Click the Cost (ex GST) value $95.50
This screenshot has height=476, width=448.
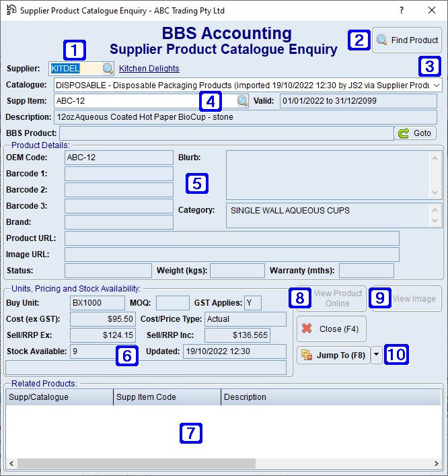click(103, 319)
